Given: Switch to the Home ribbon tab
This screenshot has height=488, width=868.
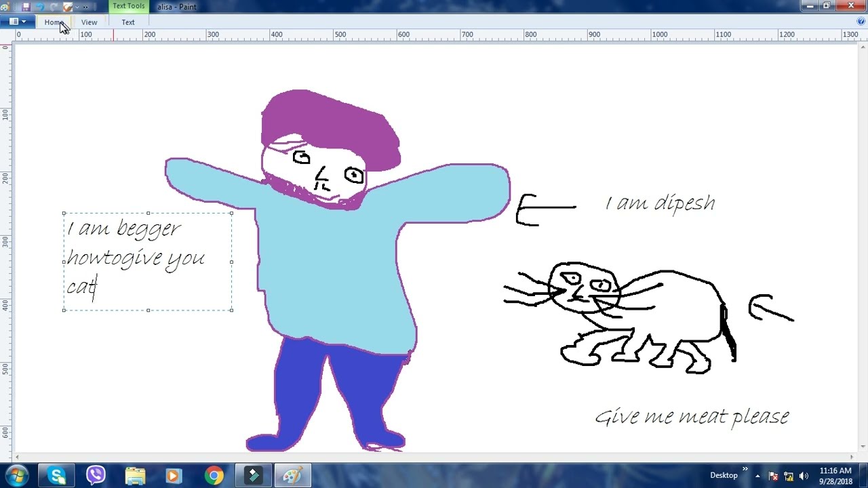Looking at the screenshot, I should click(54, 22).
